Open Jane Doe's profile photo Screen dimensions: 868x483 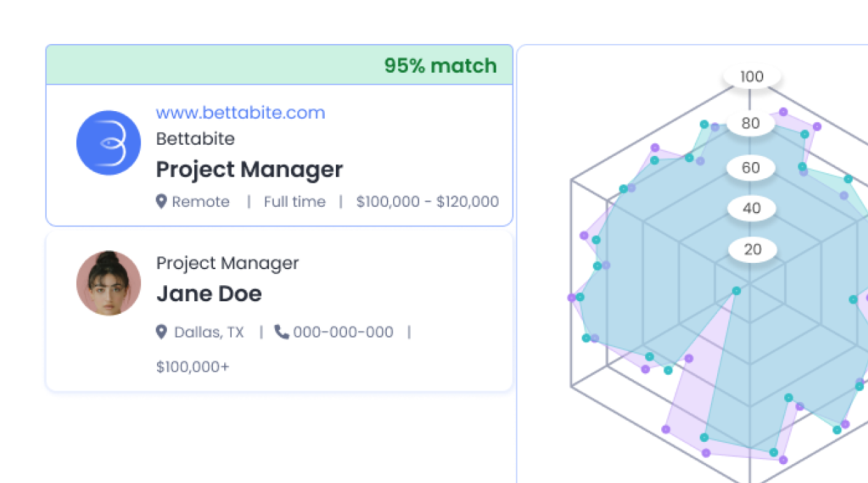click(108, 283)
